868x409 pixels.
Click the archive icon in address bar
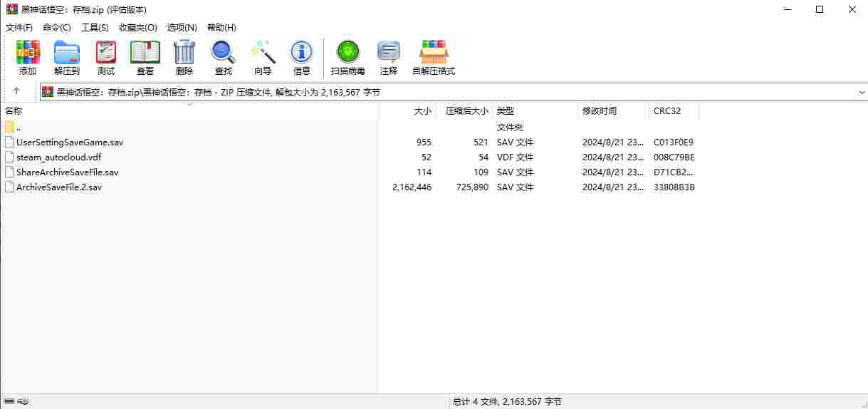coord(48,91)
